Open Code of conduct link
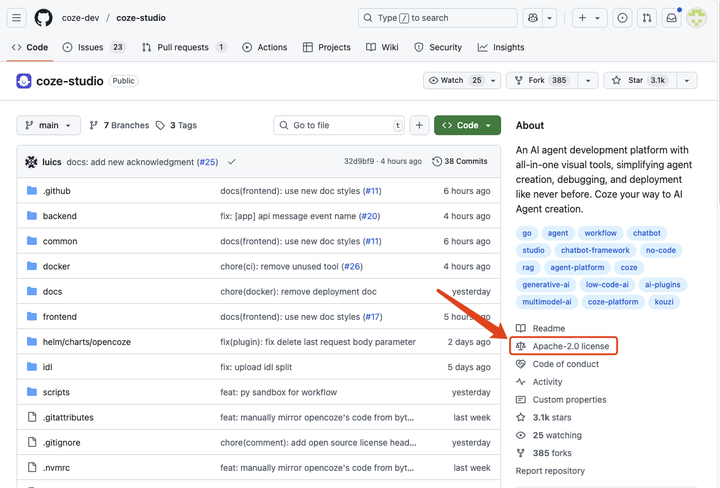 566,364
